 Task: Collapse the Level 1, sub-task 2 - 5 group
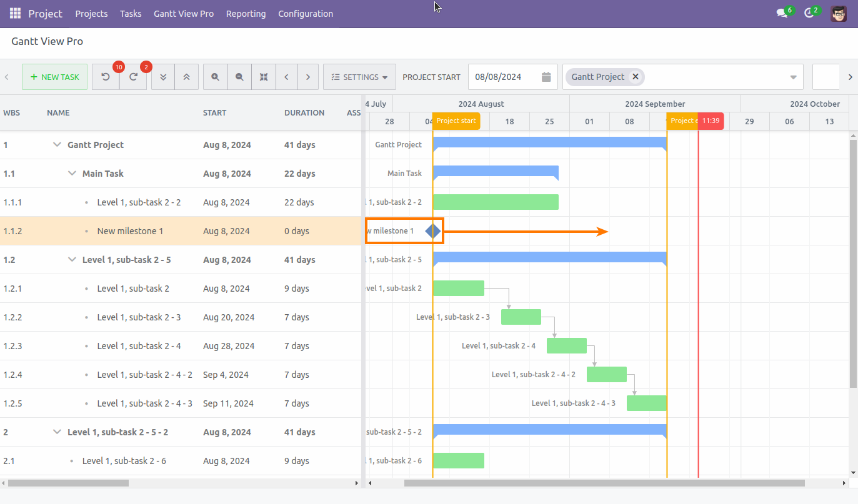tap(72, 259)
